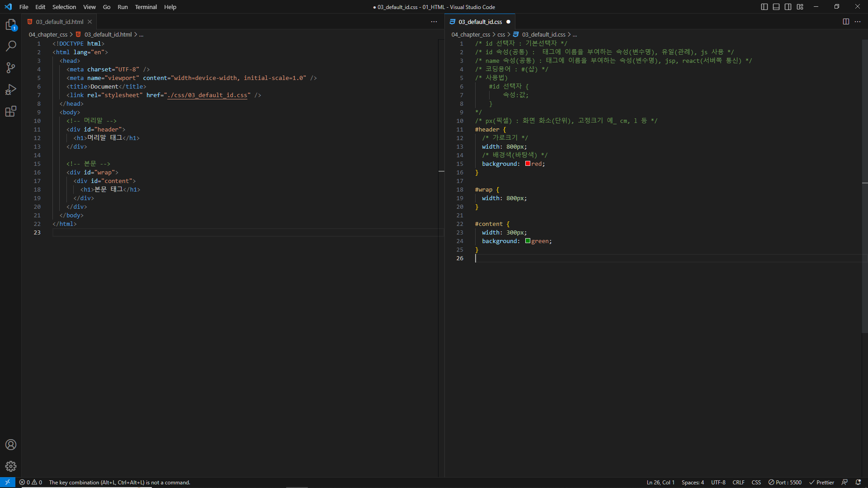This screenshot has width=868, height=488.
Task: Click the Ln 26, Col 1 indicator
Action: click(x=660, y=483)
